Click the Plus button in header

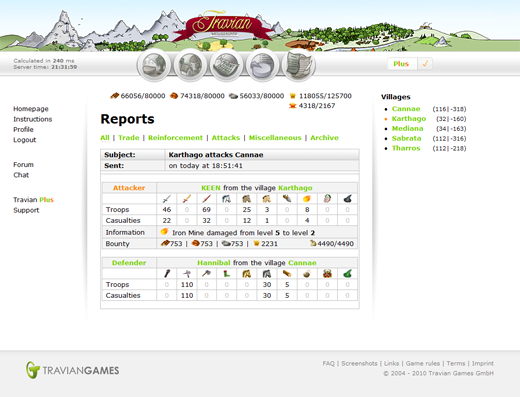tap(402, 64)
